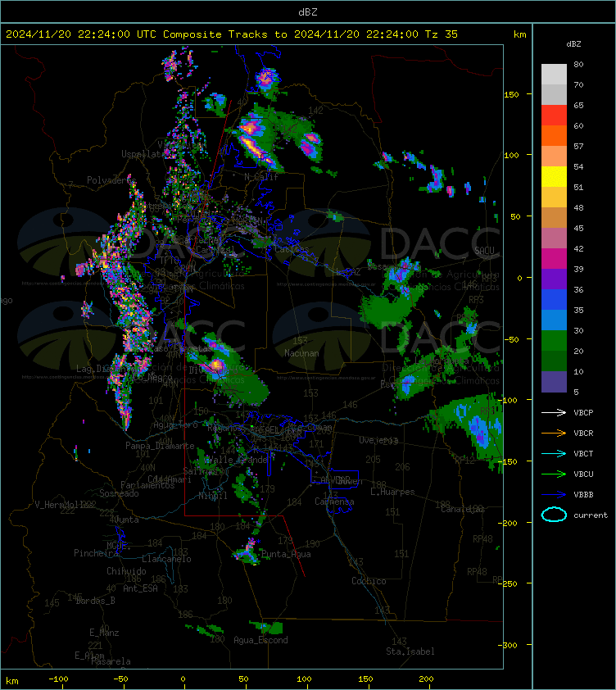This screenshot has height=690, width=616.
Task: Click the 'Llancanelo' map label
Action: click(166, 560)
